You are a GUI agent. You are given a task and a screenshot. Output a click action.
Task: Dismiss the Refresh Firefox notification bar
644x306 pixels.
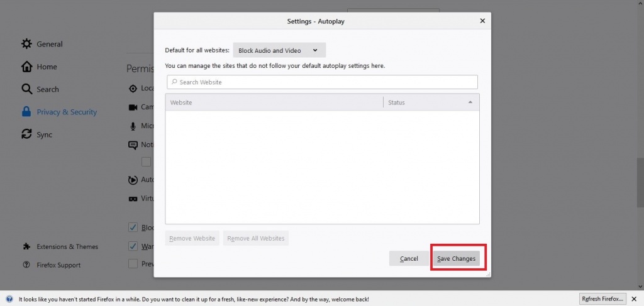coord(634,298)
